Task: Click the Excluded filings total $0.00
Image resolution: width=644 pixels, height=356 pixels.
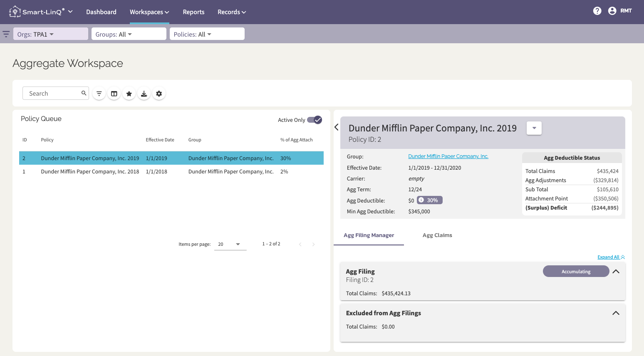Action: [x=388, y=326]
